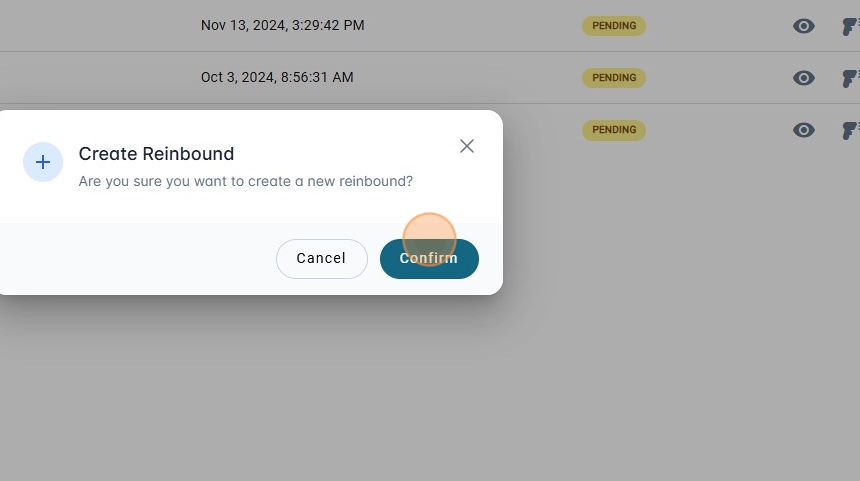Click the barcode scanner icon in the Oct 3 row

tap(850, 78)
